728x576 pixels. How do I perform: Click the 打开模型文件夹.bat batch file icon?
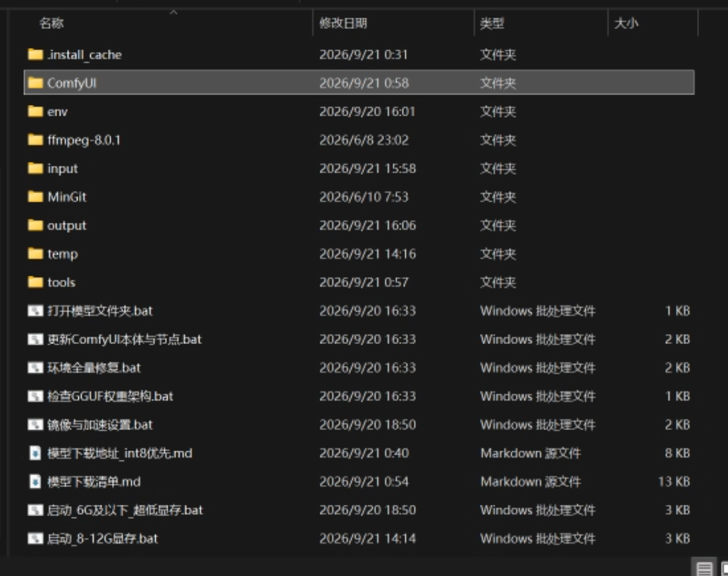tap(35, 311)
